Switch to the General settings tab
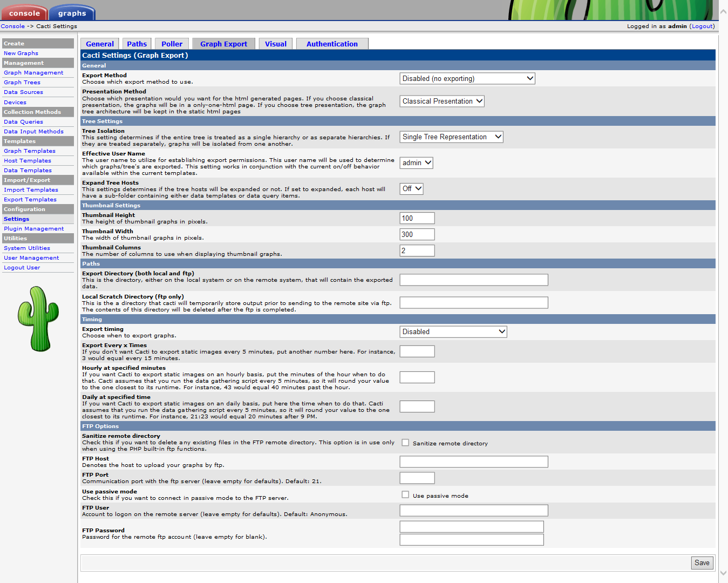Viewport: 728px width, 583px height. click(x=100, y=44)
